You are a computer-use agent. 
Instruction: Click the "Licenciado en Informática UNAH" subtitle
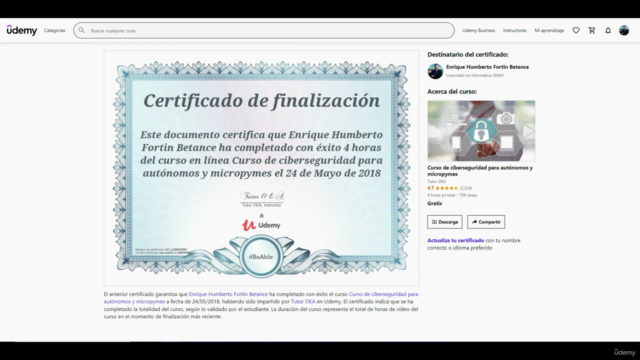pyautogui.click(x=475, y=76)
